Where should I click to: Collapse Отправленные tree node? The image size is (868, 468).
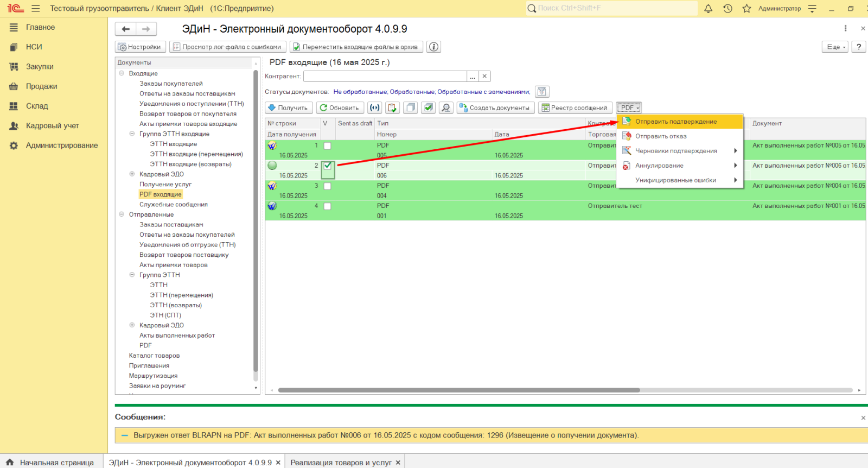click(122, 214)
